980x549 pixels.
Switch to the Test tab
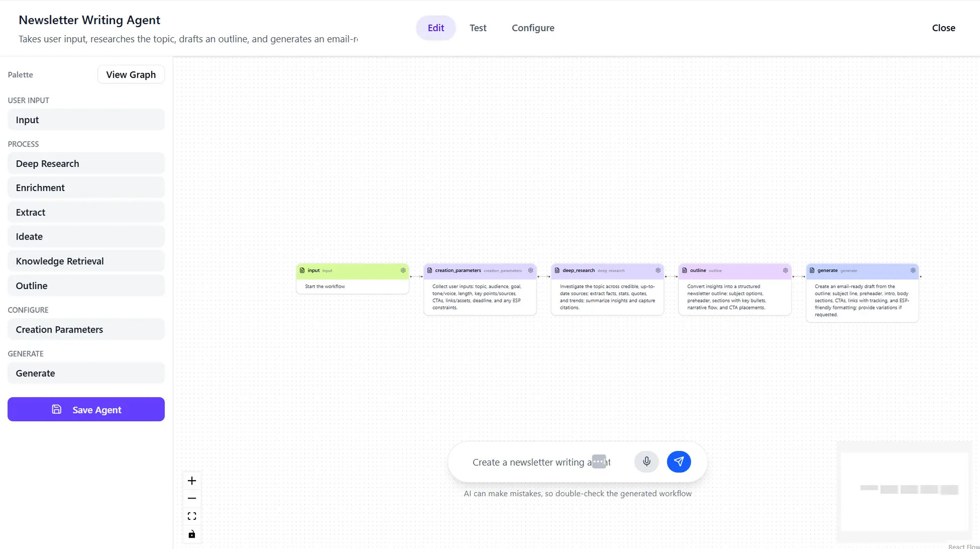tap(478, 28)
